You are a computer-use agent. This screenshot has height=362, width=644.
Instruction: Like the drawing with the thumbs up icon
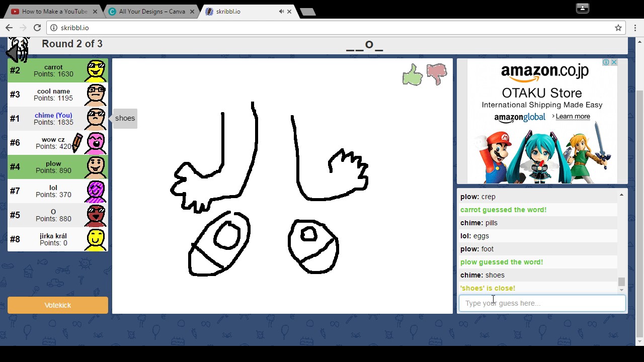(x=412, y=74)
